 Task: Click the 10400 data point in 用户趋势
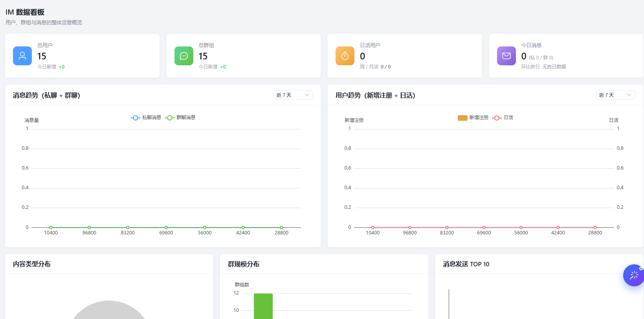click(373, 227)
